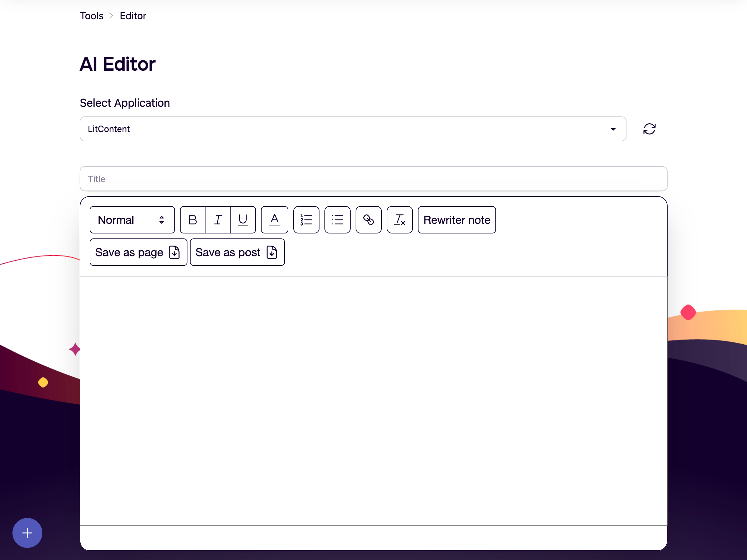This screenshot has height=560, width=747.
Task: Refresh the application list
Action: pos(650,129)
